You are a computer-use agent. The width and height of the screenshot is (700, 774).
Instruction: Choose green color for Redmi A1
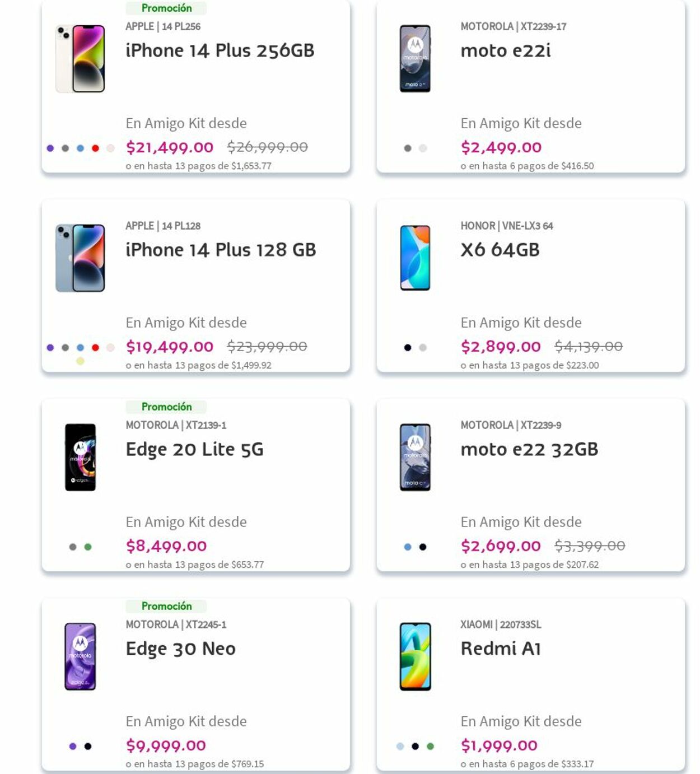431,747
